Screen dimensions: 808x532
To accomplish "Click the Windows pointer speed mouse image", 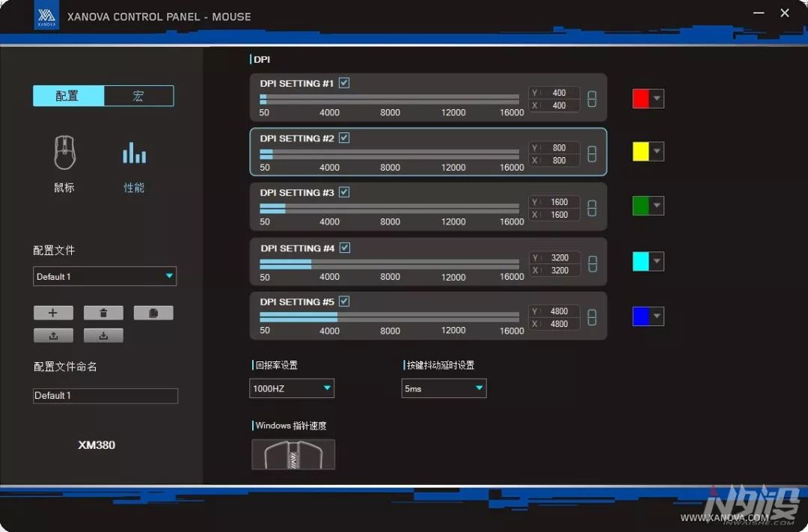I will coord(293,454).
